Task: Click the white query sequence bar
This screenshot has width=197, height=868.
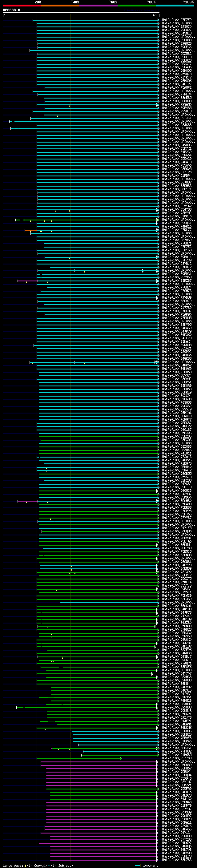Action: point(81,13)
